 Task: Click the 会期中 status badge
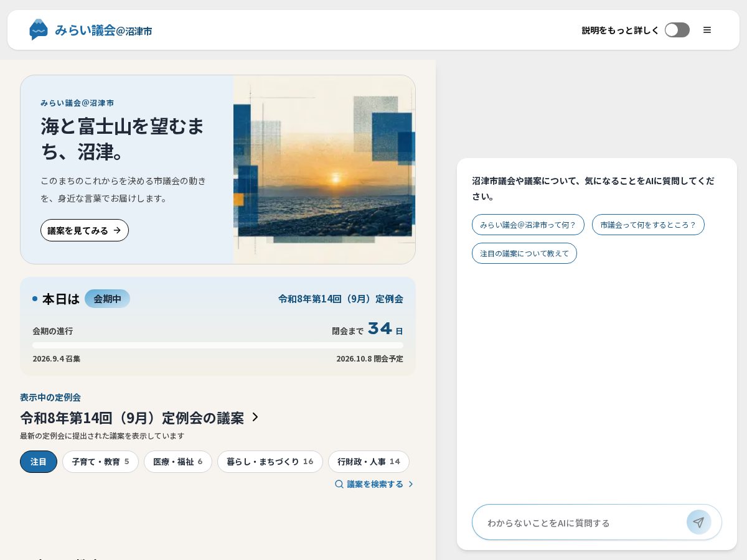[107, 299]
